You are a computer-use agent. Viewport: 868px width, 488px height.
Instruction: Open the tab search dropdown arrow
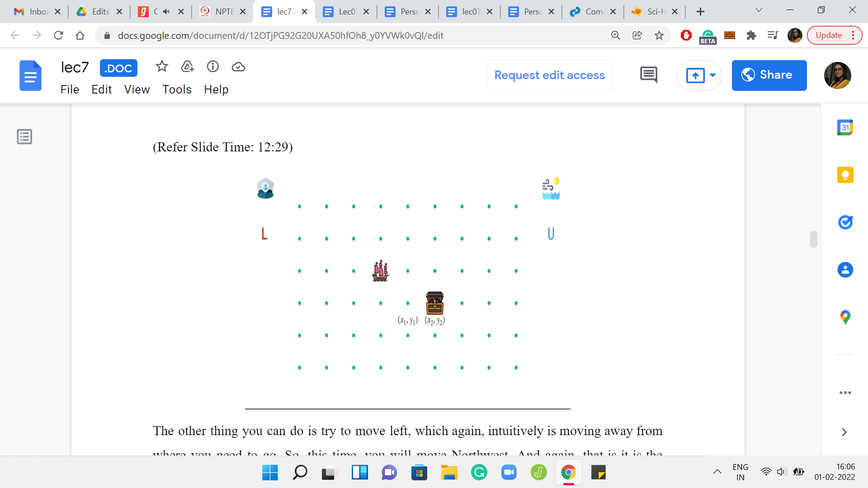(x=759, y=10)
